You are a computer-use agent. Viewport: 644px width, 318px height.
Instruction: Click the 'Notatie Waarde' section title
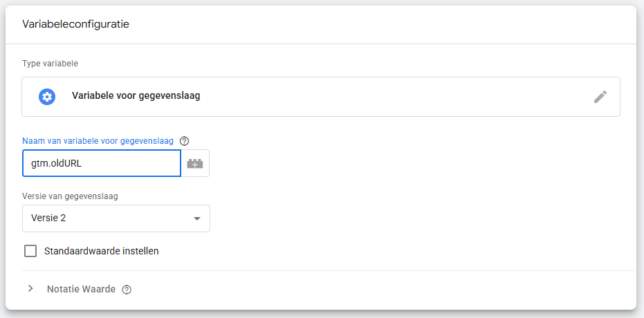pos(81,289)
